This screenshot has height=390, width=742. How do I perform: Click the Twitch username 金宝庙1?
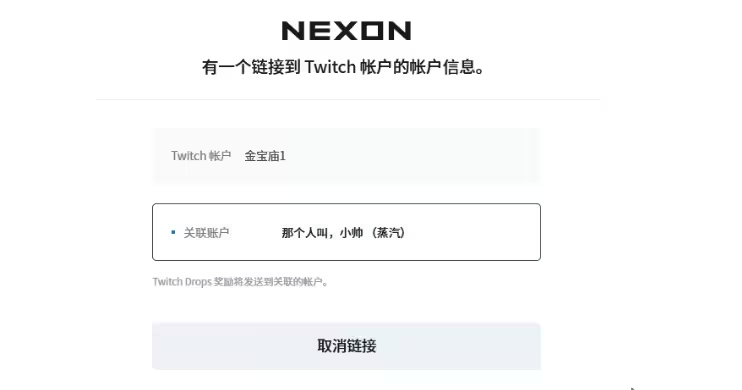(265, 156)
